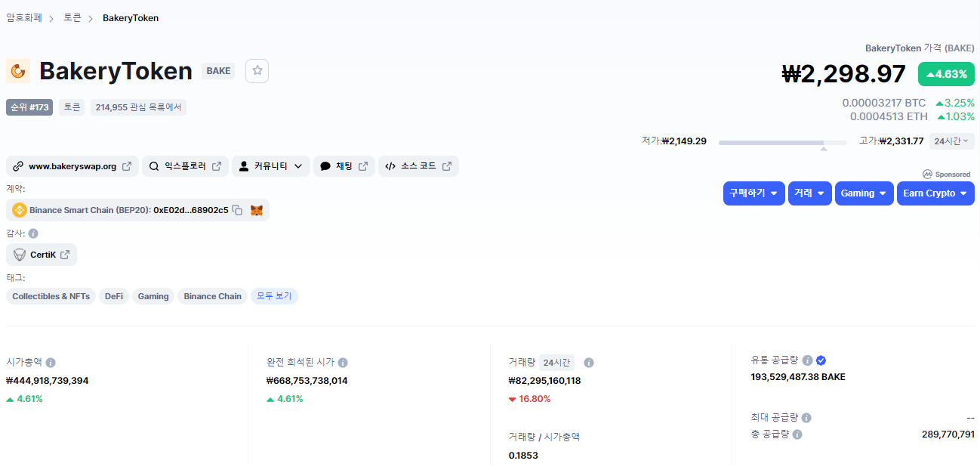The image size is (980, 473).
Task: Copy the BEP20 contract address
Action: pyautogui.click(x=237, y=210)
